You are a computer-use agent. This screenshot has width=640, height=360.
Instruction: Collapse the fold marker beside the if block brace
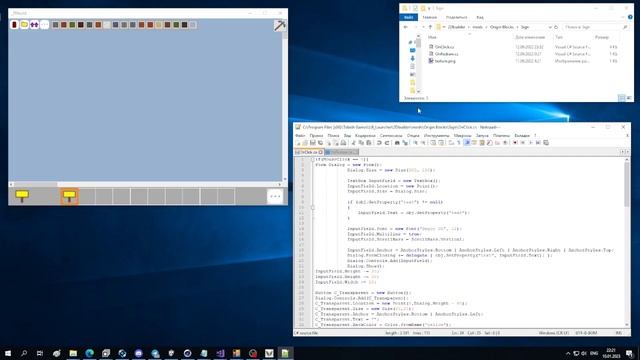313,207
